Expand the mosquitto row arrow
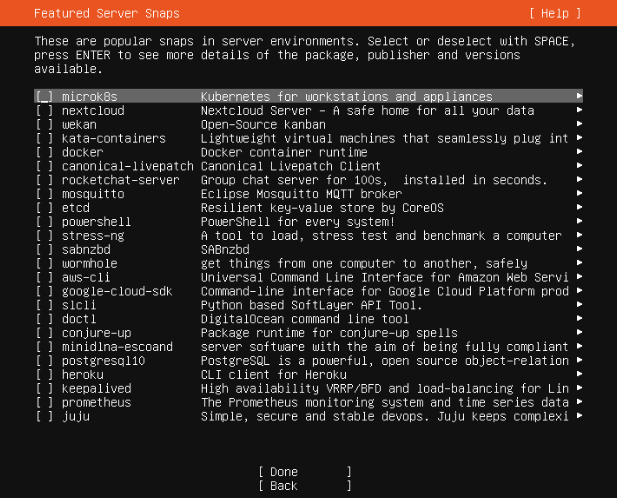Viewport: 617px width, 498px height. (579, 193)
